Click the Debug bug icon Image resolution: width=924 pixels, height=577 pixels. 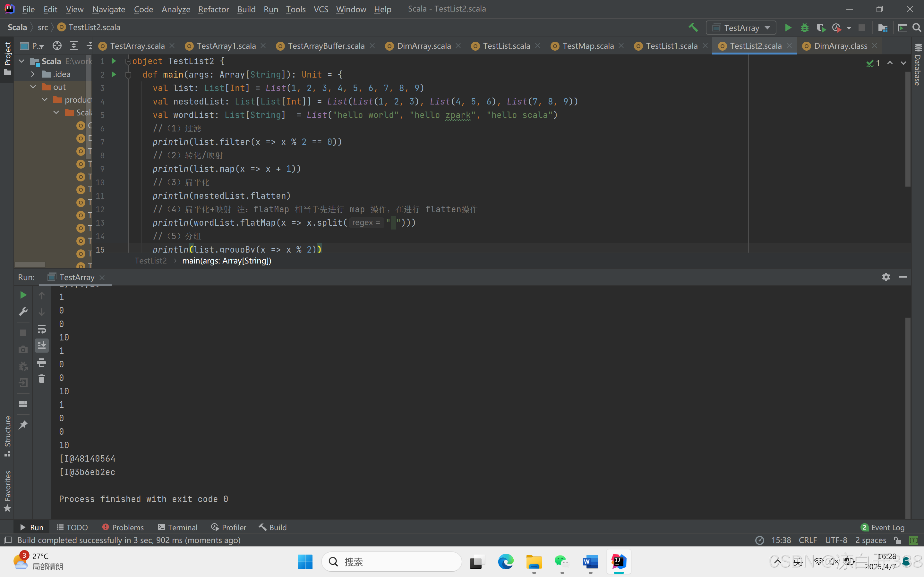(x=804, y=28)
